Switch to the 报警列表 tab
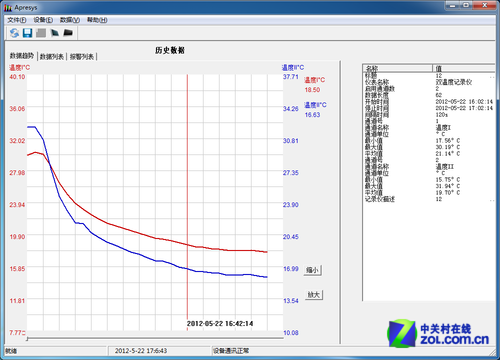 click(82, 57)
